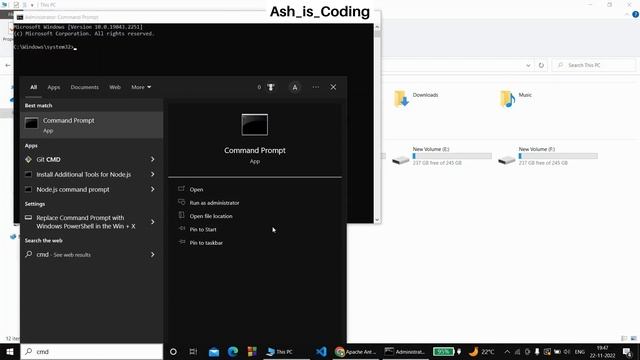Viewport: 640px width, 360px height.
Task: Open the explorer address bar dropdown
Action: [x=528, y=65]
